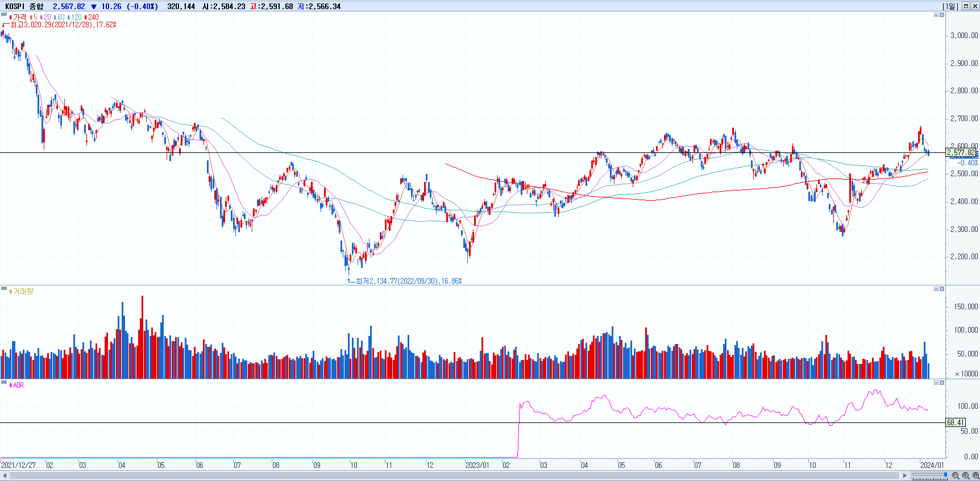The height and width of the screenshot is (481, 980).
Task: Select the 20-day moving average legend
Action: [x=46, y=18]
